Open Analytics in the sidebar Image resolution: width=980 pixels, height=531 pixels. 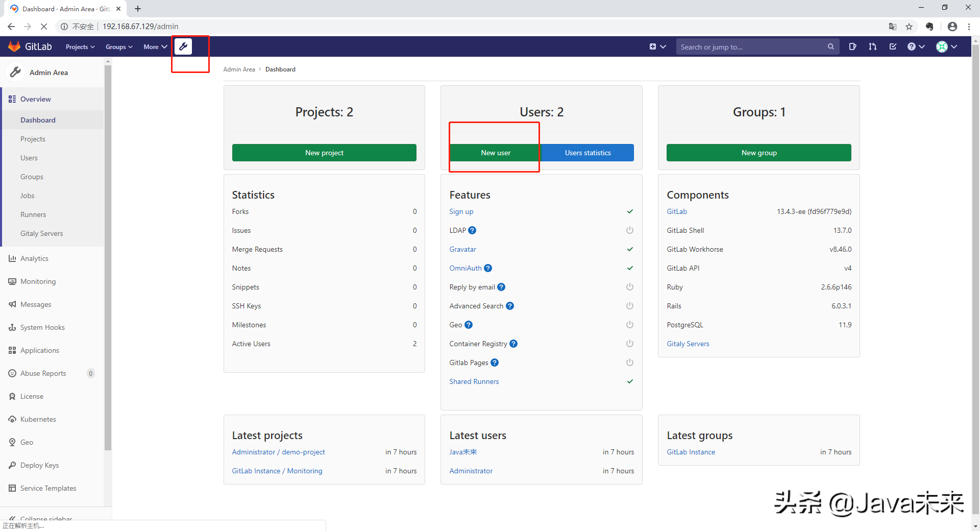52,258
